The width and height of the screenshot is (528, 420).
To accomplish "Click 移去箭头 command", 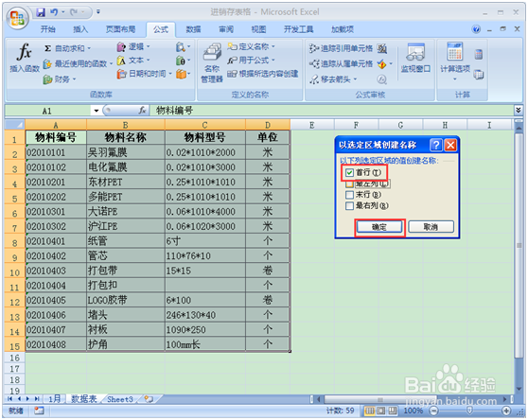I will pyautogui.click(x=333, y=79).
